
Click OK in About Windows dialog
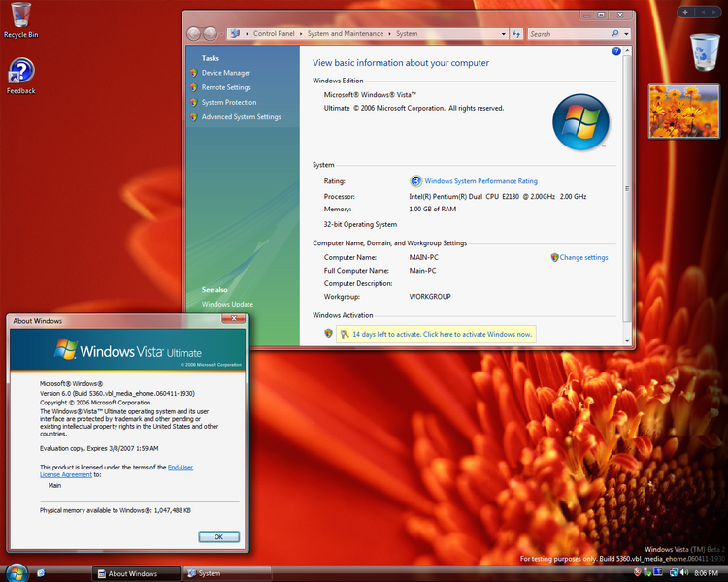coord(218,537)
